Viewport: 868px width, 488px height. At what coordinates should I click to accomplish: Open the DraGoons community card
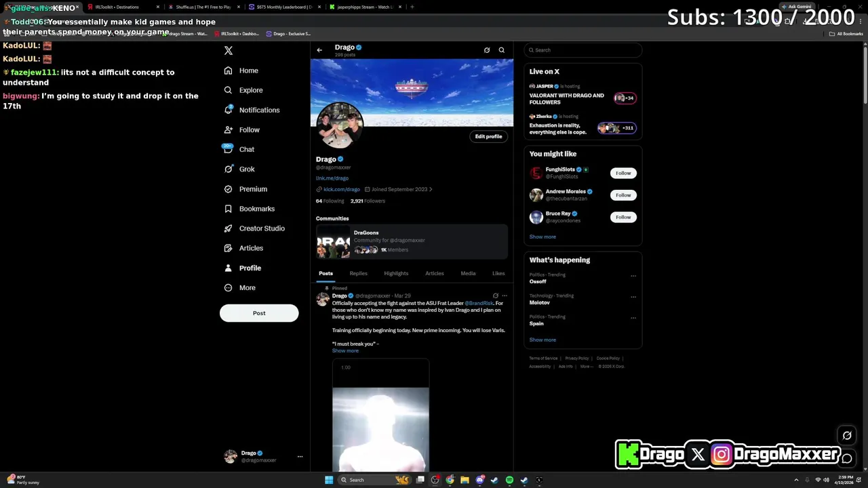[x=412, y=242]
